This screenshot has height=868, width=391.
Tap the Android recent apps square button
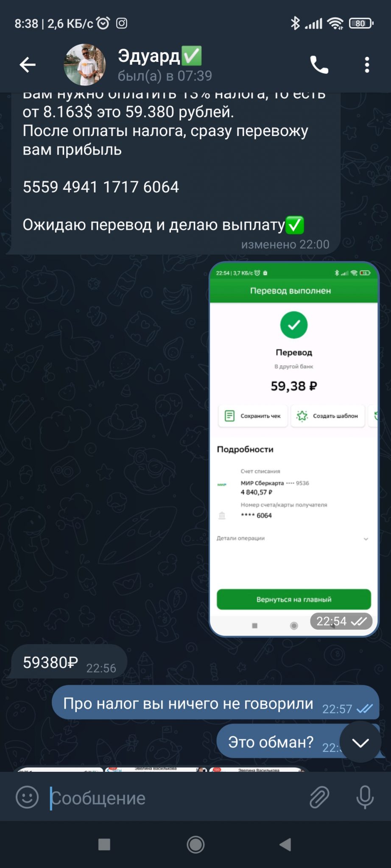pos(104,845)
